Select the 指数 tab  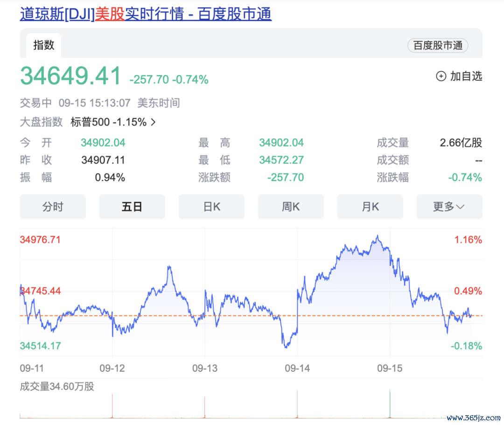click(44, 45)
